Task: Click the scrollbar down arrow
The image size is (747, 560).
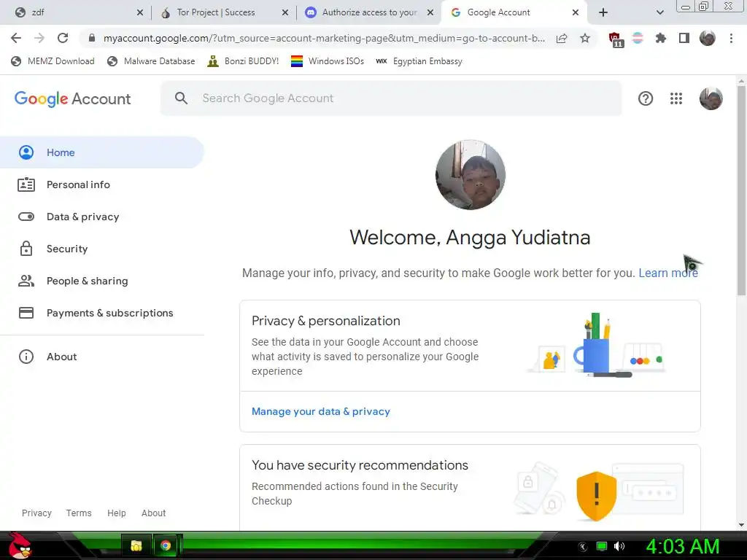Action: coord(741,525)
